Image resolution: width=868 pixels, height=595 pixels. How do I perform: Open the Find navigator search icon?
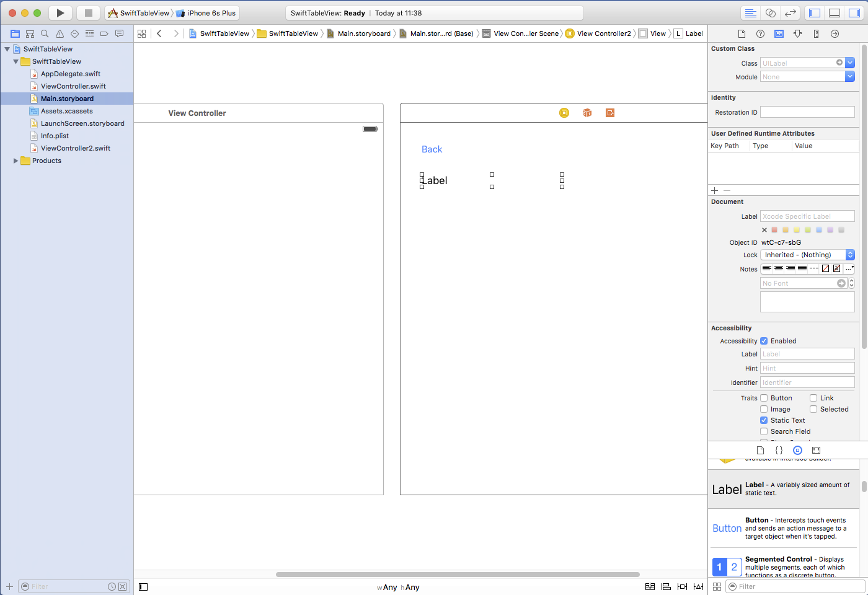(45, 33)
